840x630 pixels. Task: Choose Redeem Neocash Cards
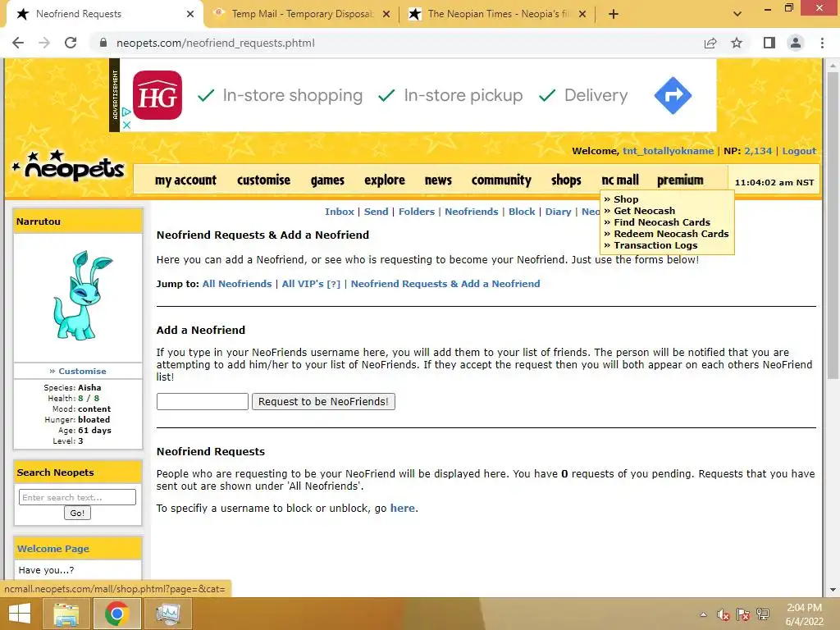pyautogui.click(x=671, y=234)
